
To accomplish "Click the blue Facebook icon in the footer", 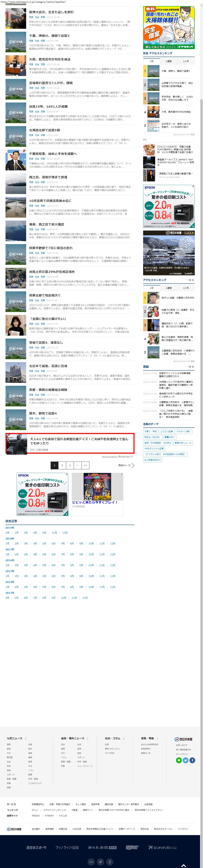I will point(192,760).
